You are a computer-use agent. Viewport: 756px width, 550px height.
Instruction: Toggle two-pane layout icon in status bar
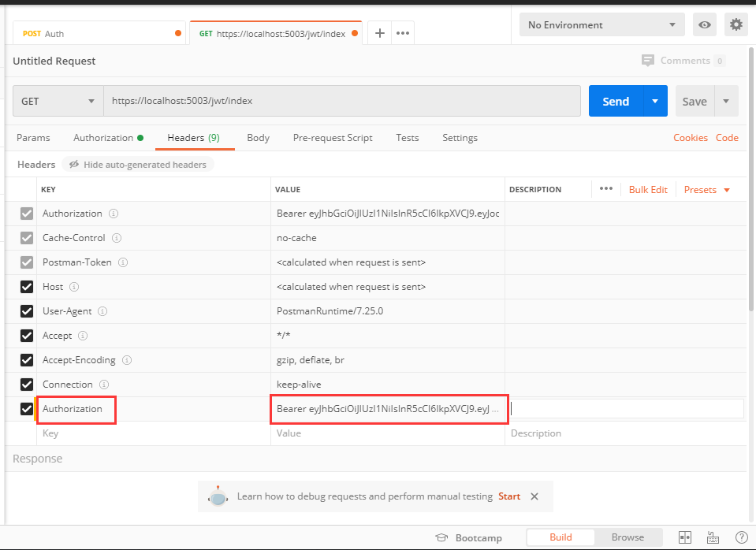[684, 537]
